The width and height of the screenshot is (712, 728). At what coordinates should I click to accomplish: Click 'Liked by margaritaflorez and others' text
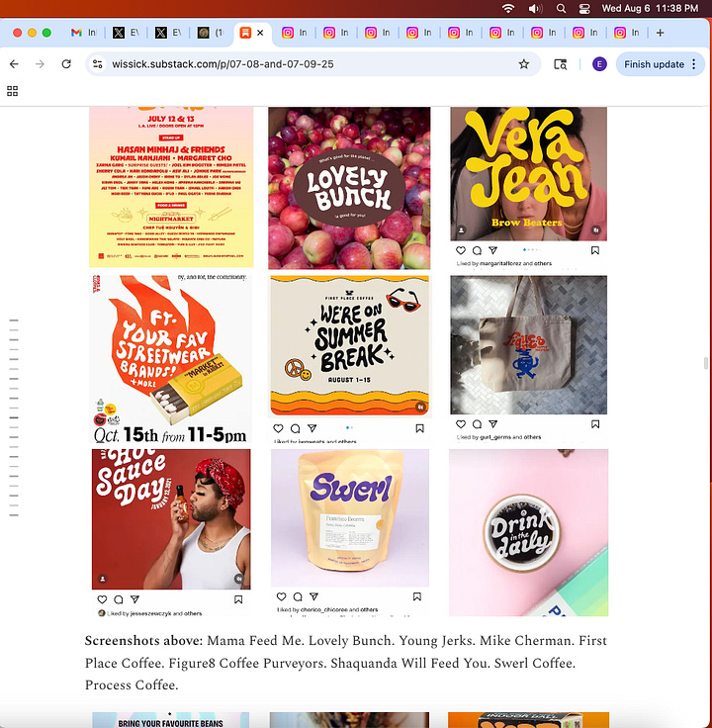pos(504,263)
